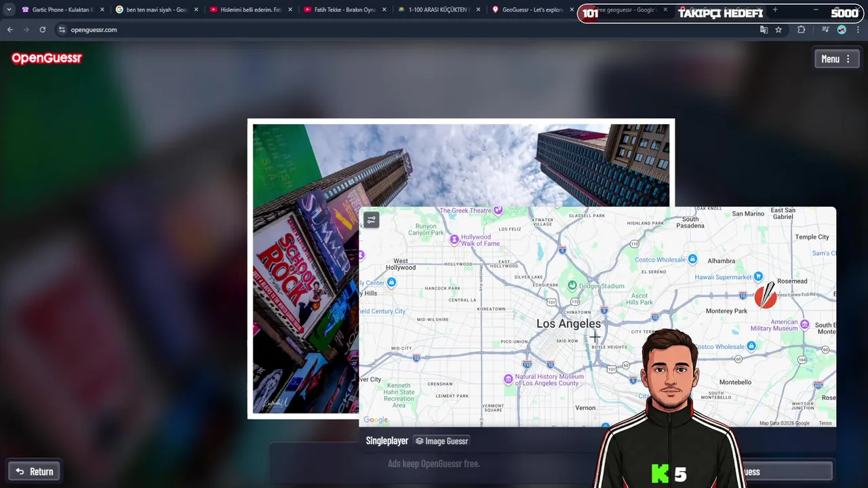Click the Return button
The height and width of the screenshot is (488, 868).
(x=35, y=472)
